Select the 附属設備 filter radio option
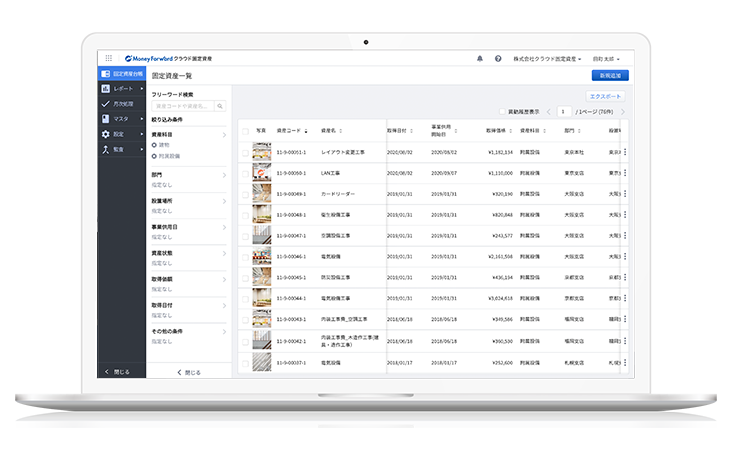This screenshot has height=460, width=732. [x=154, y=156]
